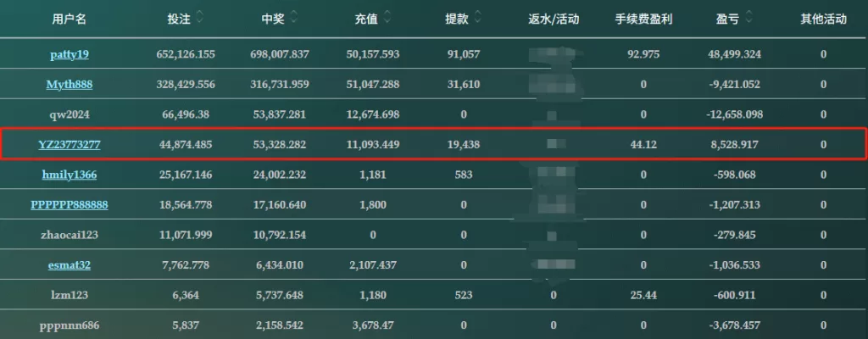Sort by 投注 column arrows
Image resolution: width=868 pixels, height=339 pixels.
pyautogui.click(x=199, y=19)
